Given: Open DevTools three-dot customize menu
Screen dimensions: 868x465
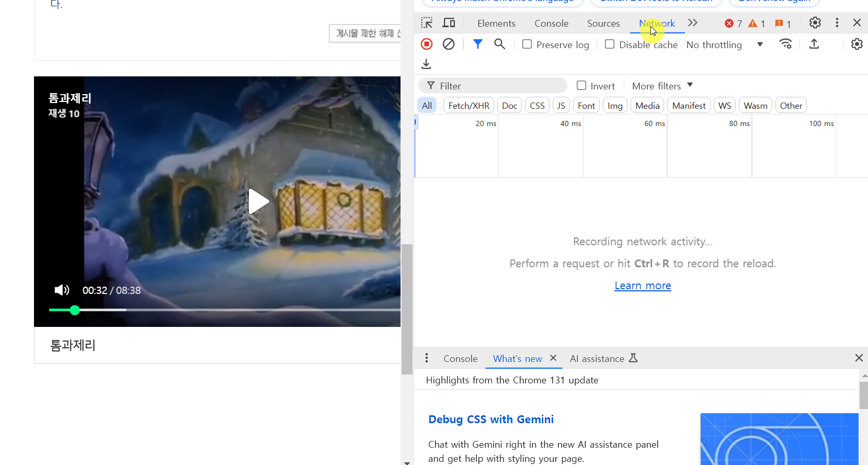Looking at the screenshot, I should (x=837, y=23).
